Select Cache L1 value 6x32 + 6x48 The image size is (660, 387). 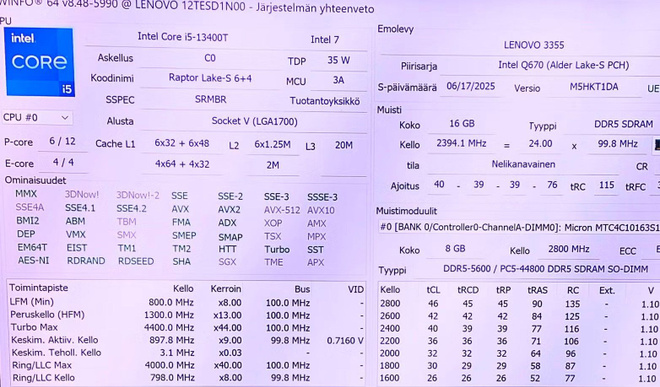click(x=181, y=144)
